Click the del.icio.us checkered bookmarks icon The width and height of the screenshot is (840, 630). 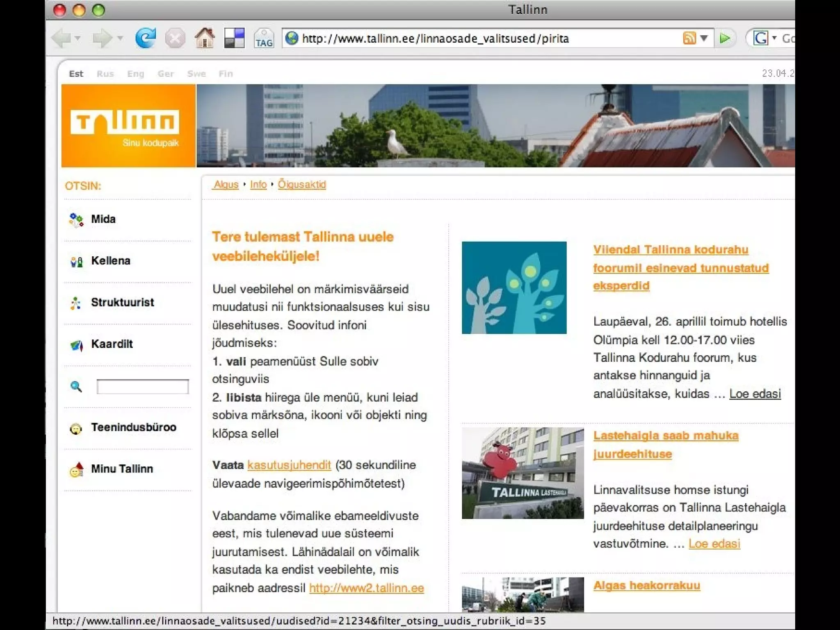(x=234, y=39)
